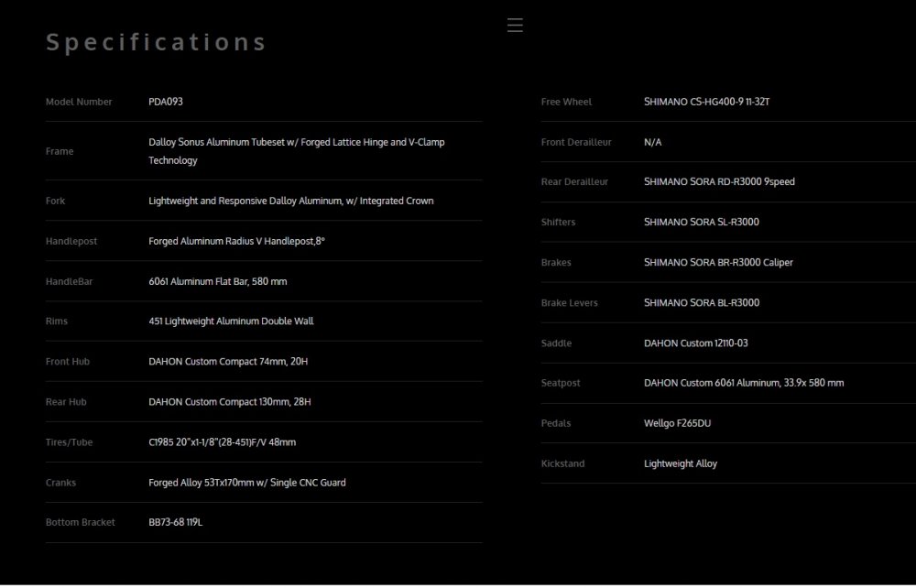The image size is (916, 588).
Task: Click the Seatpost label
Action: [x=561, y=383]
